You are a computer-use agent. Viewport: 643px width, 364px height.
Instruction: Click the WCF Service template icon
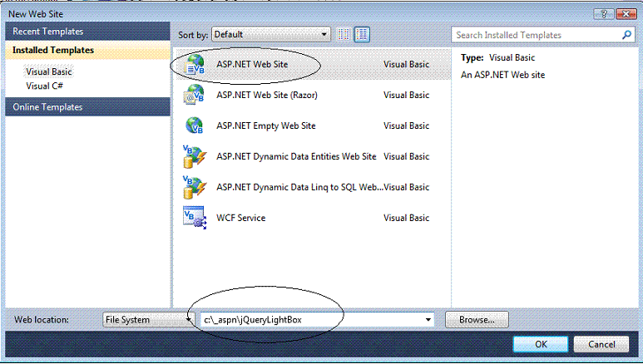coord(195,218)
